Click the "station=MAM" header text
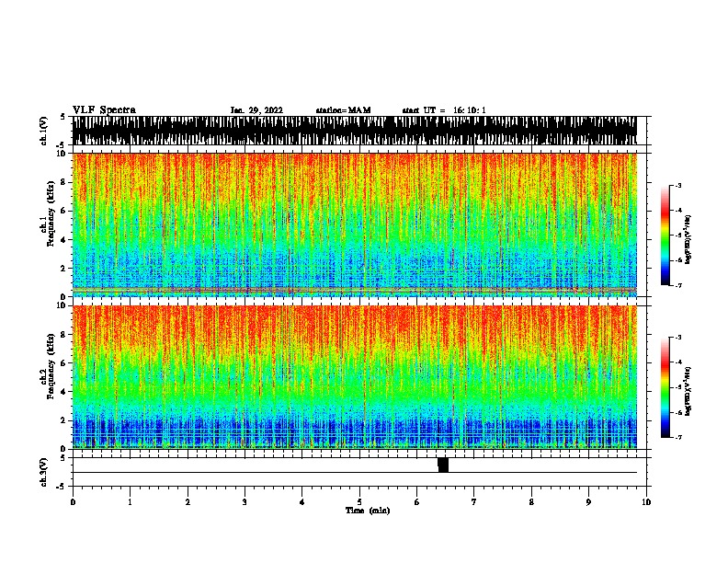Viewport: 728px width, 563px height. point(343,110)
